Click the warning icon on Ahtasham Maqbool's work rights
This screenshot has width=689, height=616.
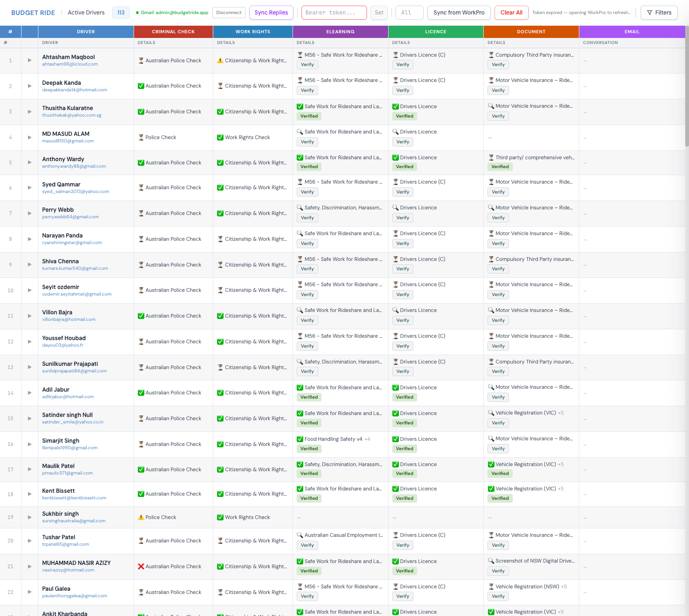coord(220,60)
